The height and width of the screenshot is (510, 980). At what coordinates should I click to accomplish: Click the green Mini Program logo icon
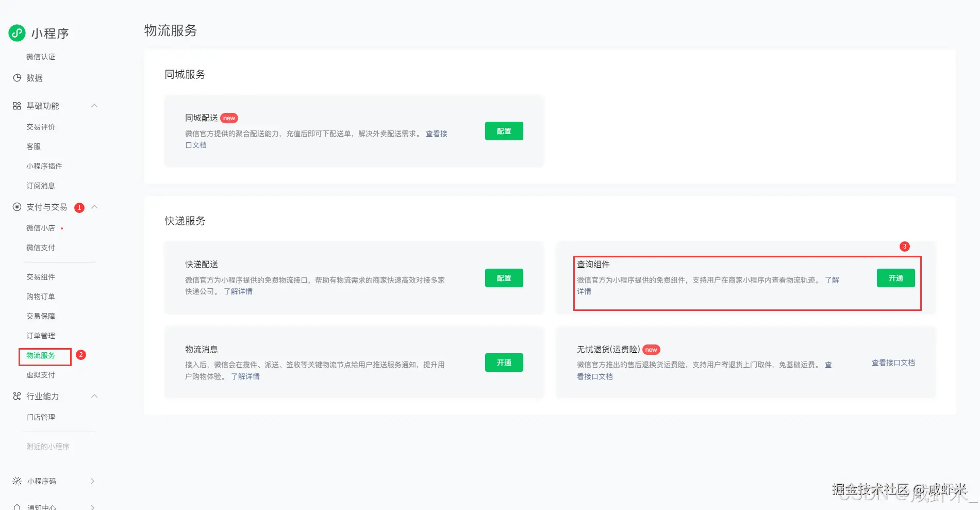click(17, 33)
